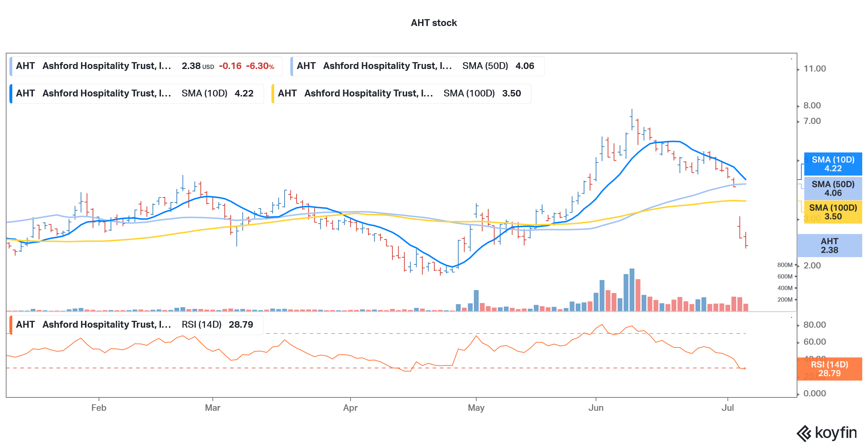Select the yellow SMA (100D) 3.50 axis label
The height and width of the screenshot is (448, 868).
pyautogui.click(x=833, y=212)
